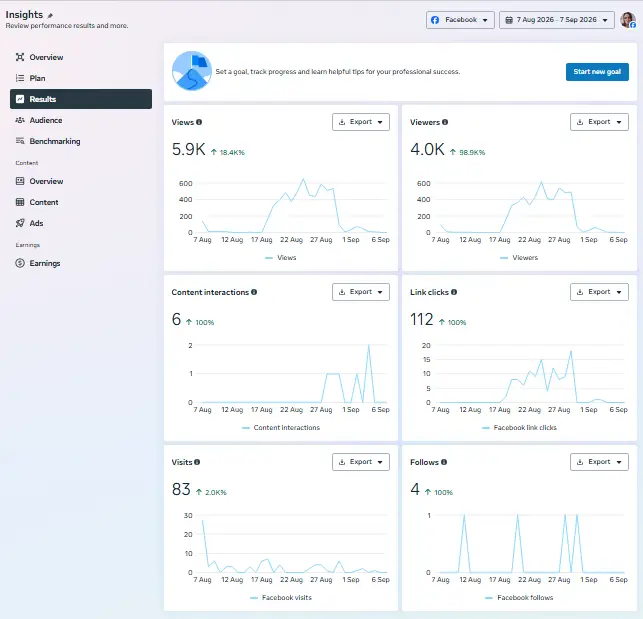
Task: Open the Benchmarking section
Action: coord(81,141)
